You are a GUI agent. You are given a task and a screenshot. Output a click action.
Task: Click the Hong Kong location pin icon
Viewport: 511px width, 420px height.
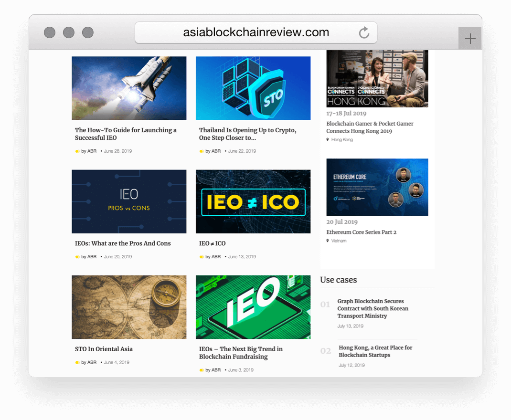coord(328,140)
